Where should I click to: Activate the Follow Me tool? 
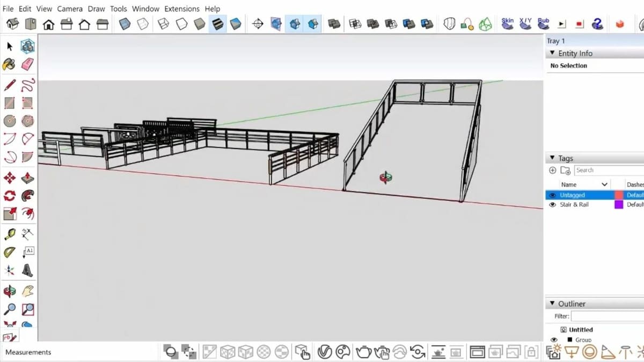point(28,196)
